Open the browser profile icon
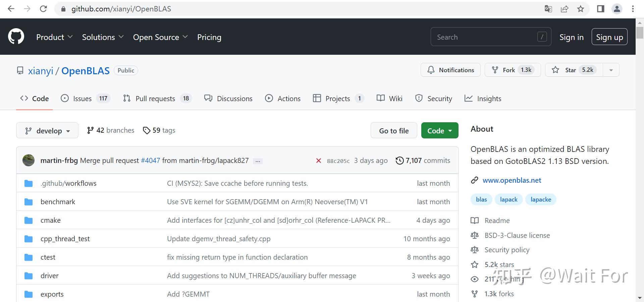Image resolution: width=644 pixels, height=302 pixels. 617,9
